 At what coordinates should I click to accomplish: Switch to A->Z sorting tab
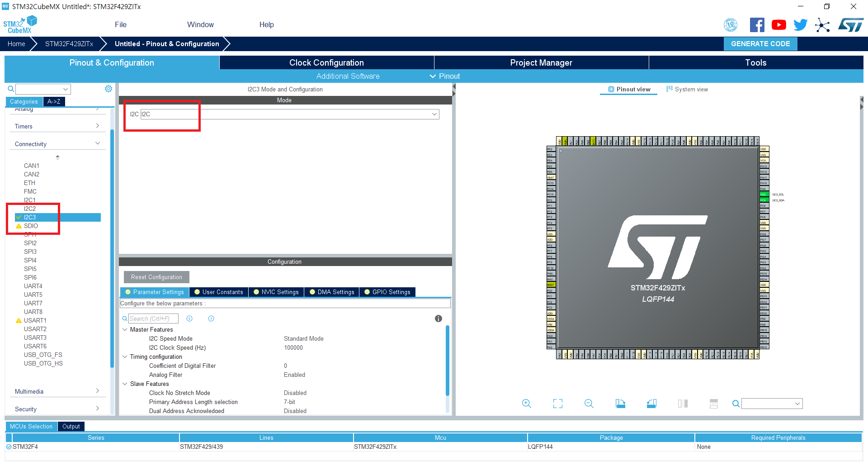(x=54, y=101)
